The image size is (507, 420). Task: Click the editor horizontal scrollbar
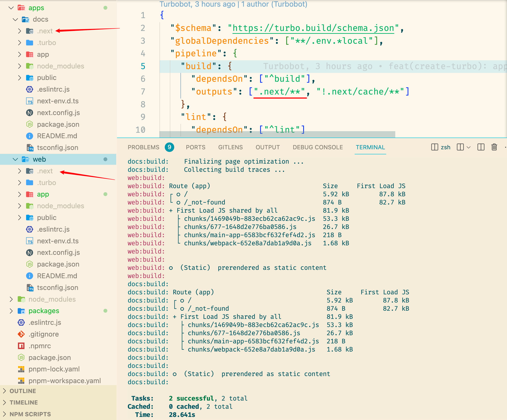pos(277,134)
